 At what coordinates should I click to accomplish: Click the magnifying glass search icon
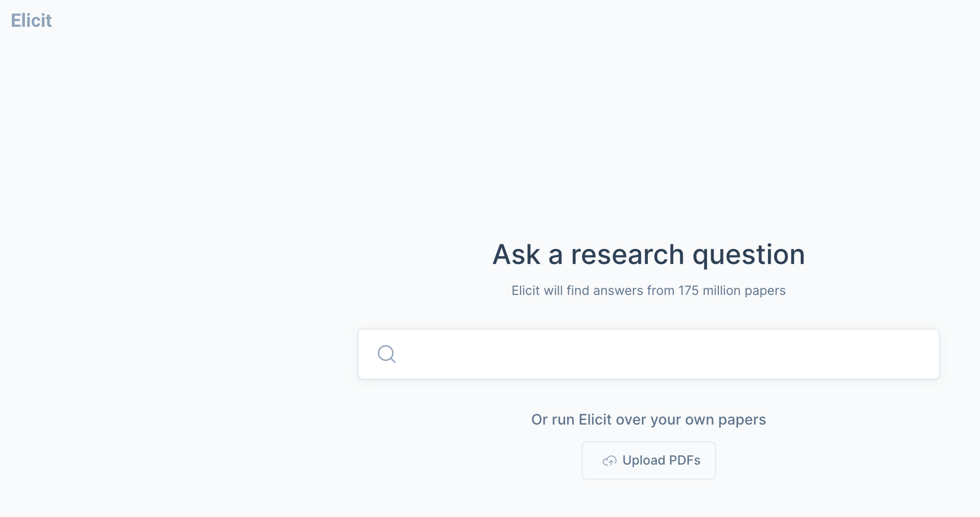click(387, 354)
